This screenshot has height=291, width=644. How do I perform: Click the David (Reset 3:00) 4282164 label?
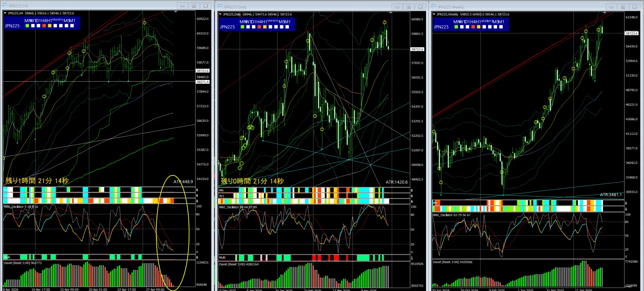(239, 264)
